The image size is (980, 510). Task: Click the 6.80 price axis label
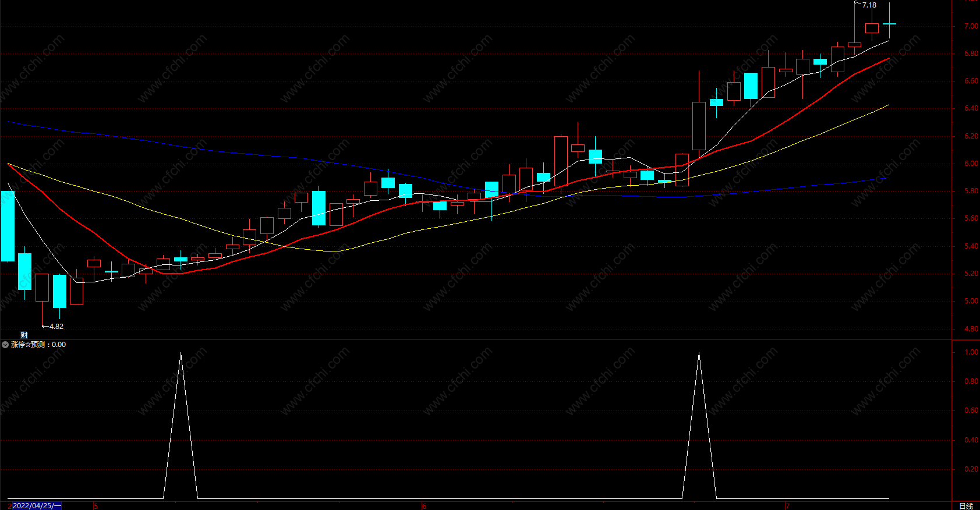point(971,54)
